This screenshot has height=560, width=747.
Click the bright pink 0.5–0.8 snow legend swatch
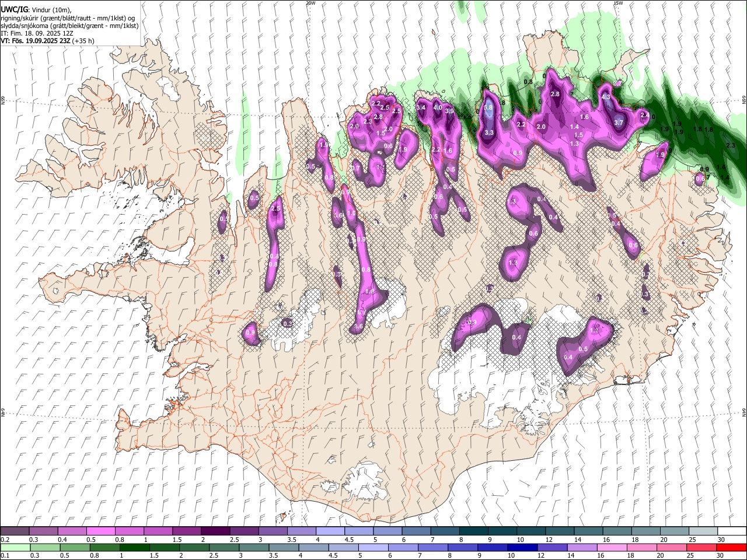click(100, 531)
